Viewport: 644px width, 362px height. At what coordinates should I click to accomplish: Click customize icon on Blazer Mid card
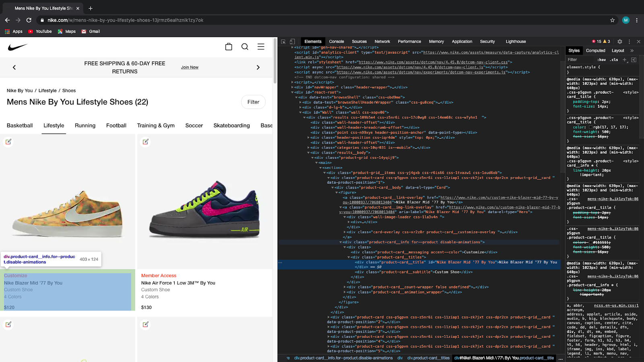[x=8, y=142]
